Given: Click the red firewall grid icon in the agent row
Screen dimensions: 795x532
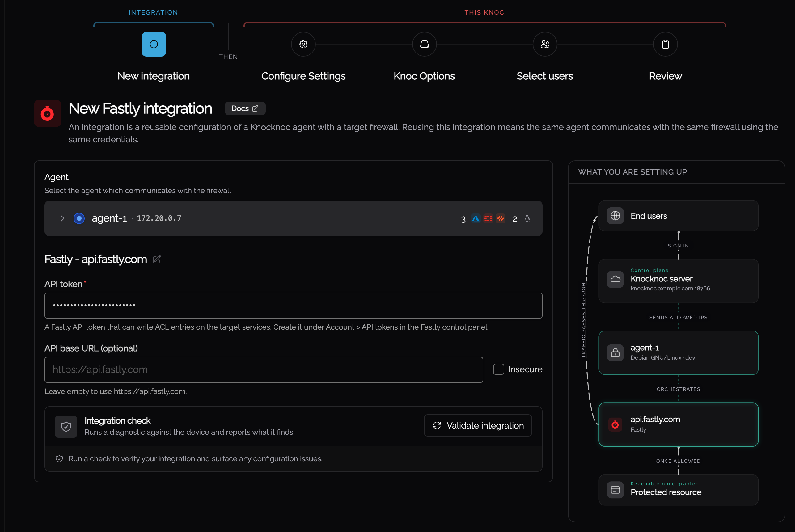Looking at the screenshot, I should [x=488, y=218].
